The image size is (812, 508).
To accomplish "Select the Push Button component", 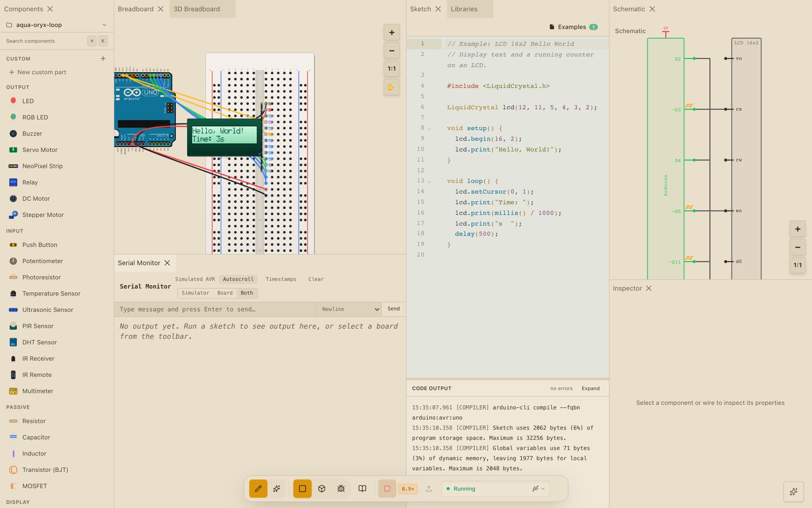I will 57,245.
